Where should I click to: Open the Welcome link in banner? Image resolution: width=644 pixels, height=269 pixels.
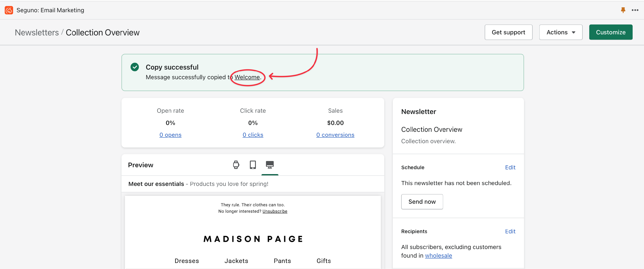click(247, 77)
